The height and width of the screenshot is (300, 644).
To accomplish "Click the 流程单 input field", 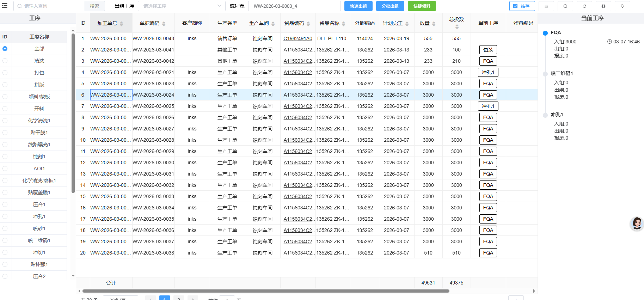I will 294,6.
